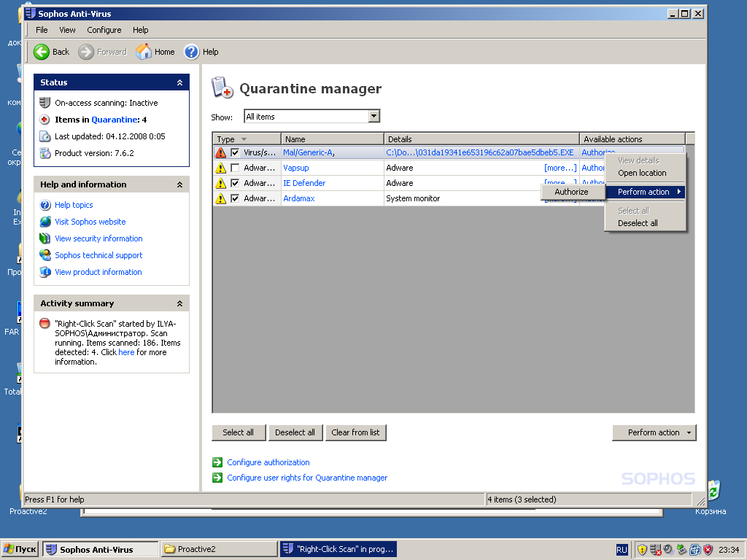The width and height of the screenshot is (747, 560).
Task: Go to Home via house icon
Action: pos(144,52)
